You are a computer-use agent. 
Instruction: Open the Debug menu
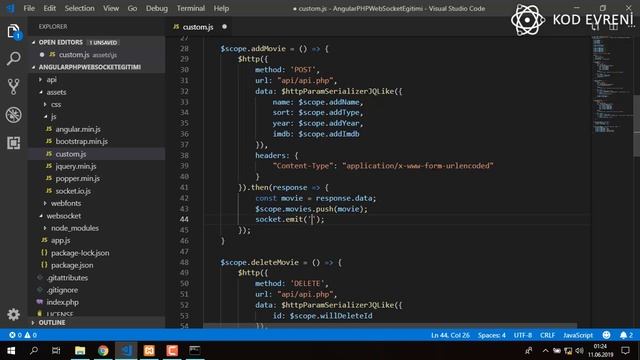pyautogui.click(x=157, y=8)
